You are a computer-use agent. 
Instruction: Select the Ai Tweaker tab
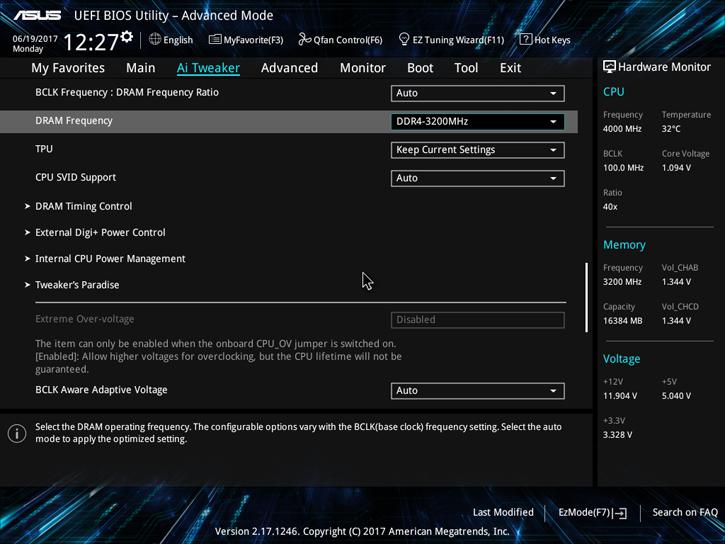click(208, 68)
